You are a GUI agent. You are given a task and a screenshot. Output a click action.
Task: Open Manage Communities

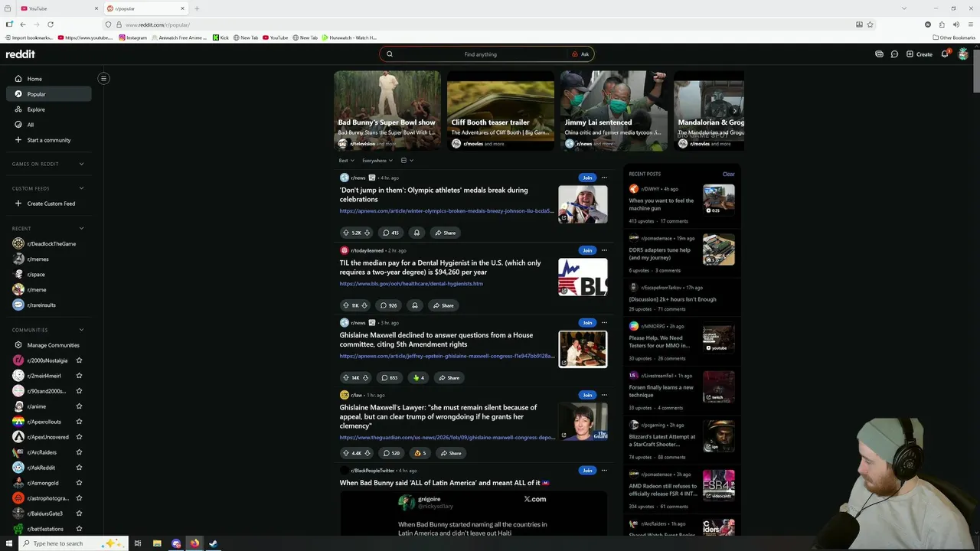coord(48,345)
